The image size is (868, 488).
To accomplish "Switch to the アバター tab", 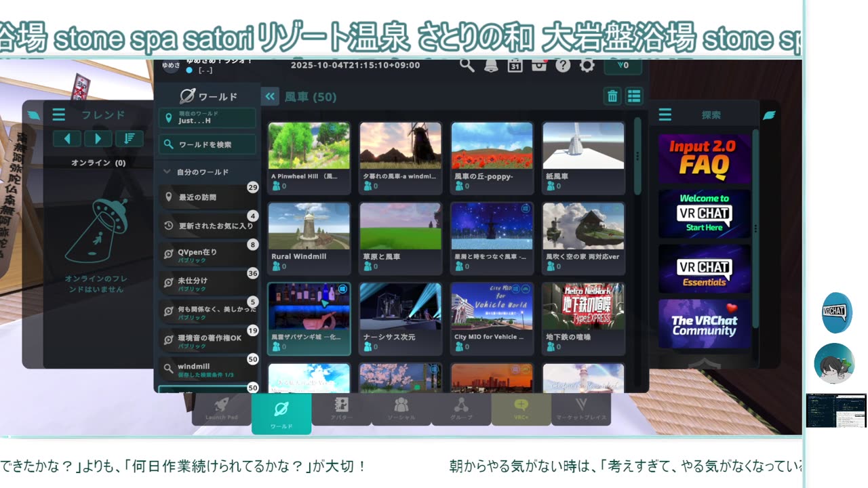I will point(341,409).
